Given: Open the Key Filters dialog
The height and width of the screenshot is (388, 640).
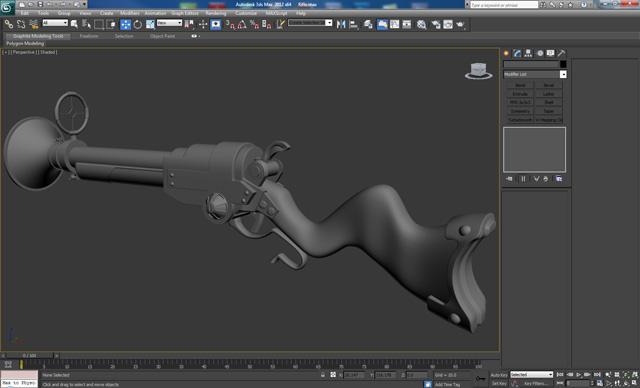Looking at the screenshot, I should (x=536, y=384).
